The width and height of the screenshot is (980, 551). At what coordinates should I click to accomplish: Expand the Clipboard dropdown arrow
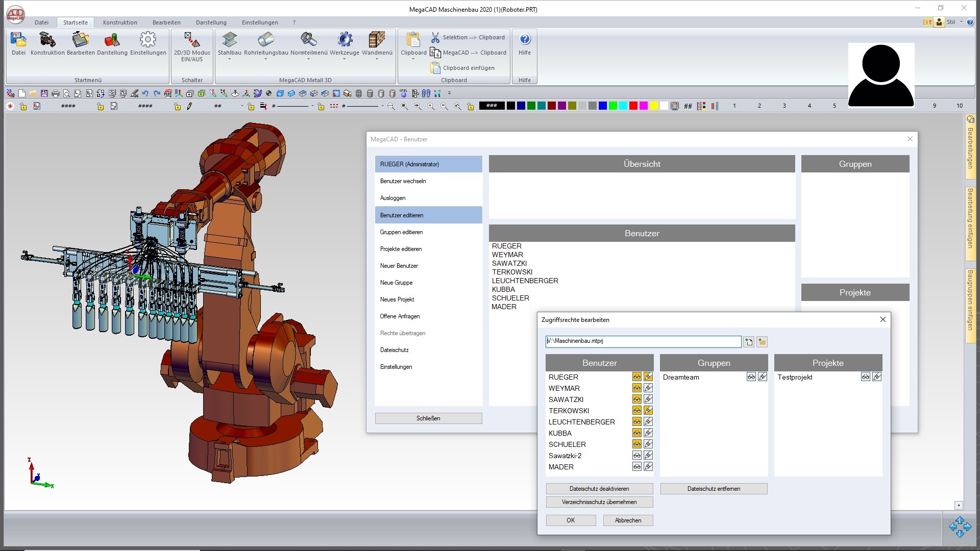413,60
